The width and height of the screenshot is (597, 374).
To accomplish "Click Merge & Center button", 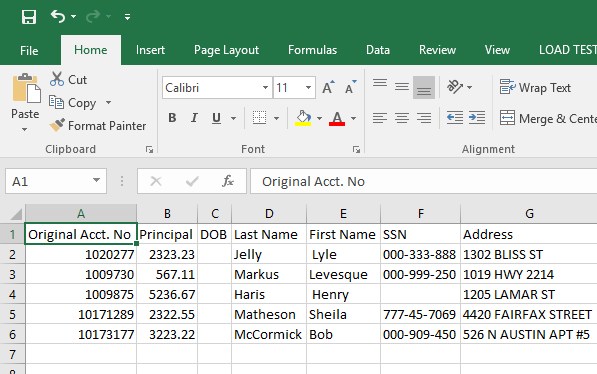I will coord(548,118).
